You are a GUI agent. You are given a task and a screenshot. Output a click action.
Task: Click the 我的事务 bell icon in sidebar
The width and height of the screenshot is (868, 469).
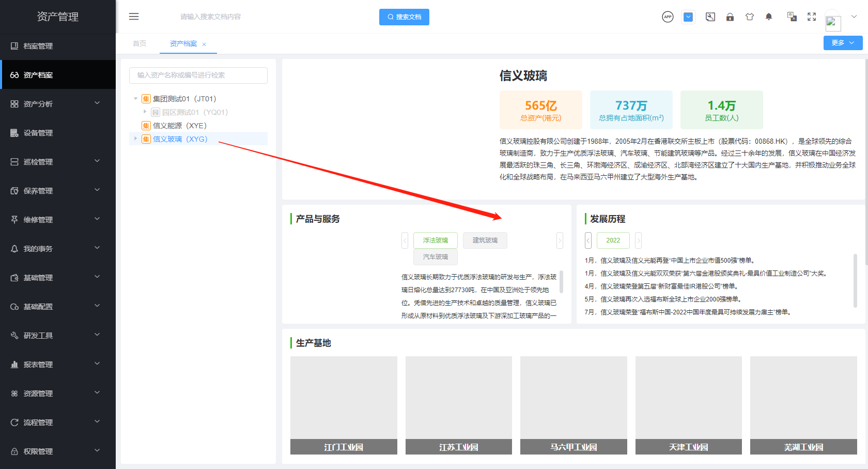point(14,249)
